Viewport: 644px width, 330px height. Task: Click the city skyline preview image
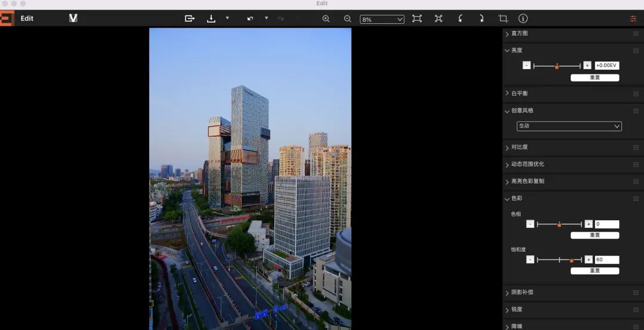tap(250, 179)
